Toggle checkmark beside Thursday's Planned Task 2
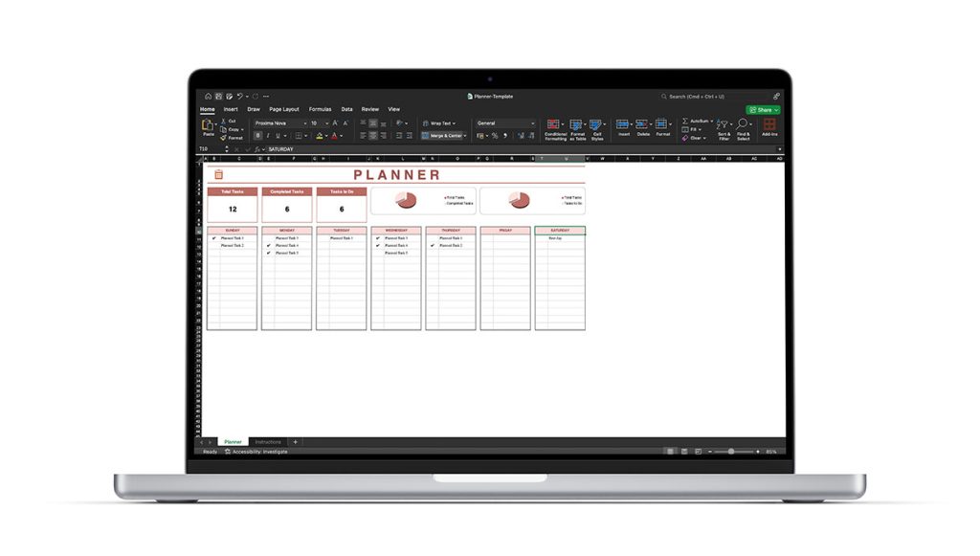The height and width of the screenshot is (556, 980). tap(432, 246)
